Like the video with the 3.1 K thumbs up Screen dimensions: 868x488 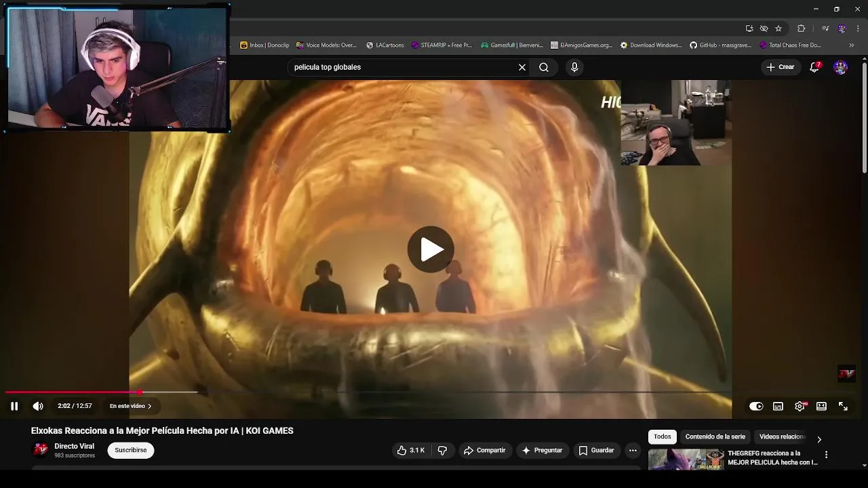pyautogui.click(x=411, y=450)
